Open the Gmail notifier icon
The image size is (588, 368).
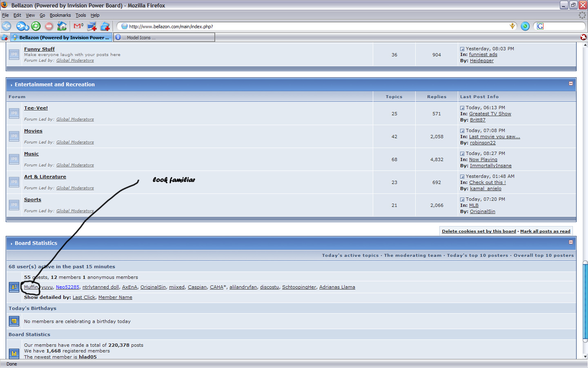point(78,26)
